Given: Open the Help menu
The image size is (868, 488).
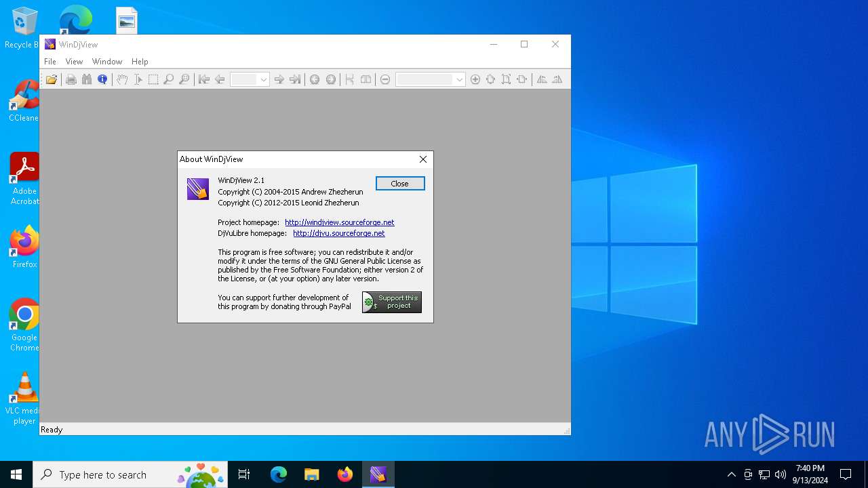Looking at the screenshot, I should coord(140,62).
